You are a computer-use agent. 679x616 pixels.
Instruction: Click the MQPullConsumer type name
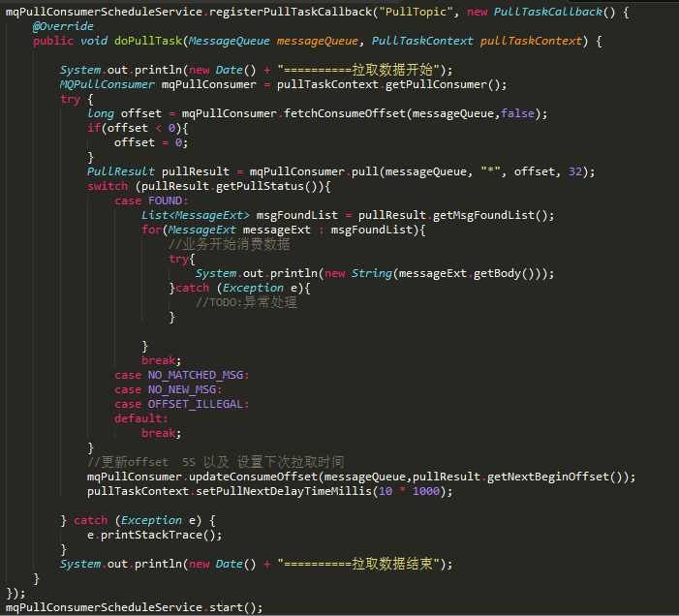[x=107, y=84]
